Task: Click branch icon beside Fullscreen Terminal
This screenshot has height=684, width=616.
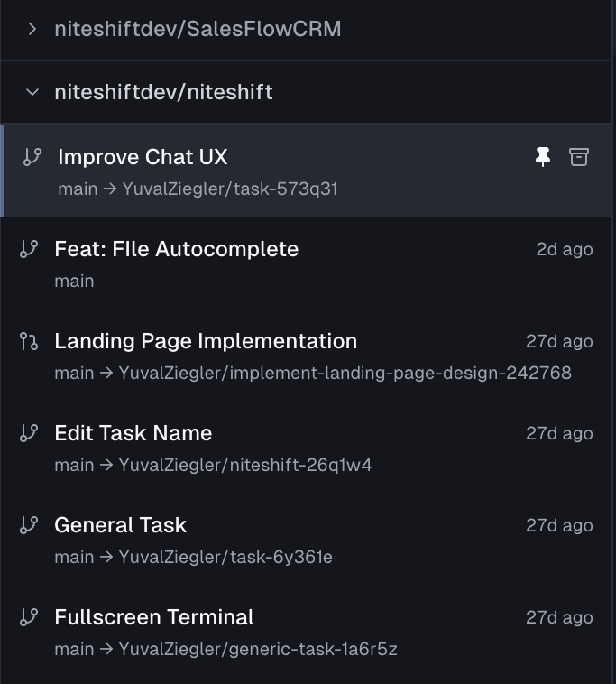Action: click(x=29, y=617)
